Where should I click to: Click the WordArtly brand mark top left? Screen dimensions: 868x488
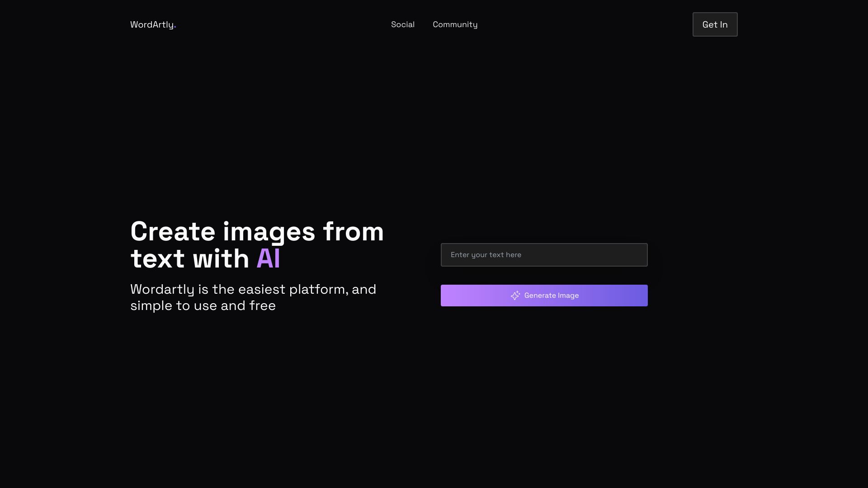pyautogui.click(x=151, y=25)
